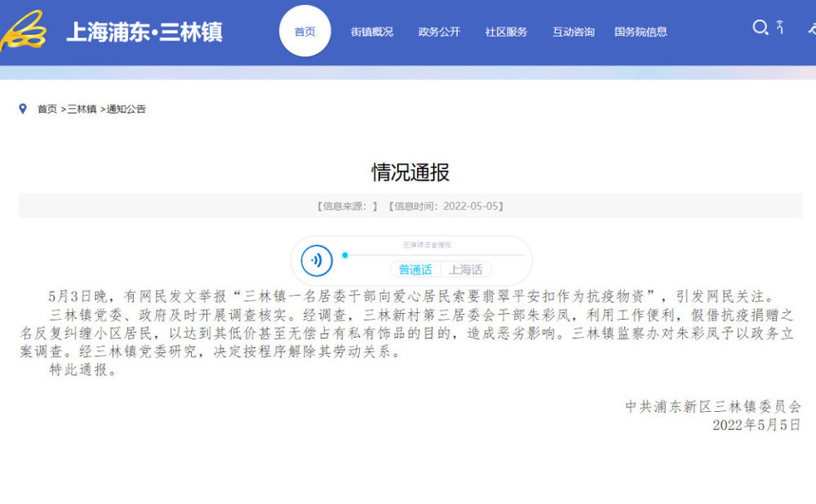Play the article audio reading
The width and height of the screenshot is (816, 504).
(316, 260)
